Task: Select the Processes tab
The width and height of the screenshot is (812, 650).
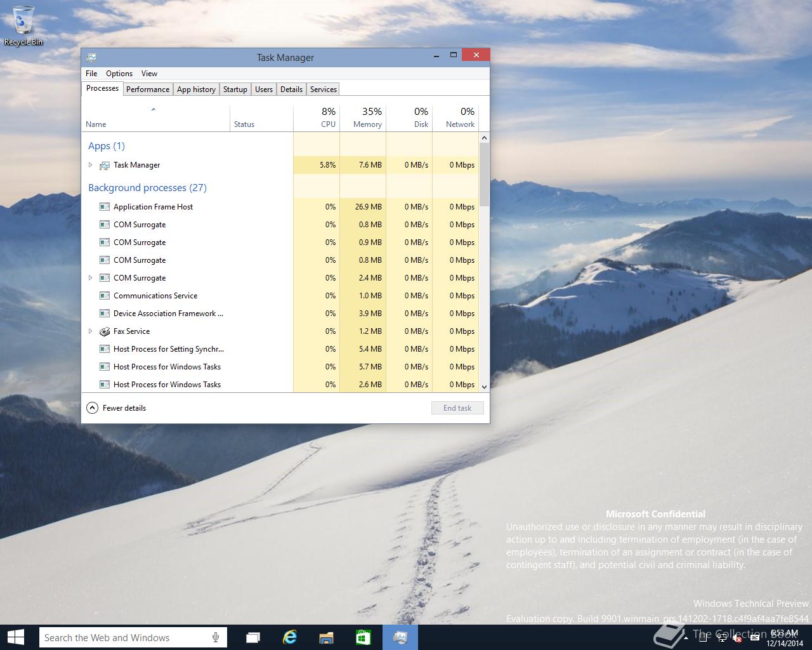Action: 102,89
